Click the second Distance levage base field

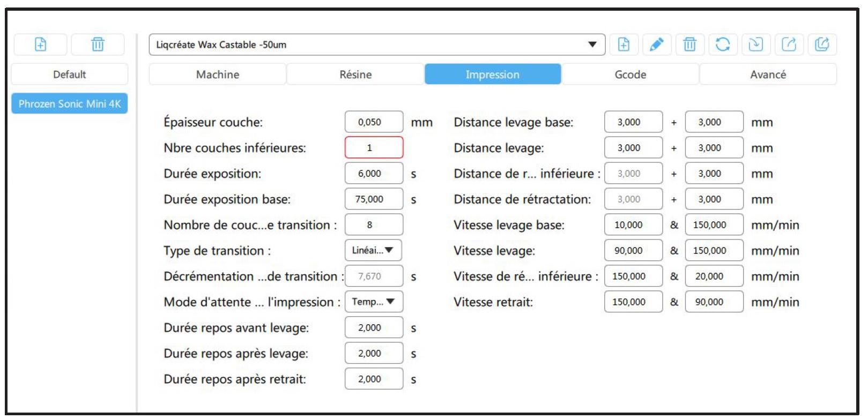(x=714, y=122)
